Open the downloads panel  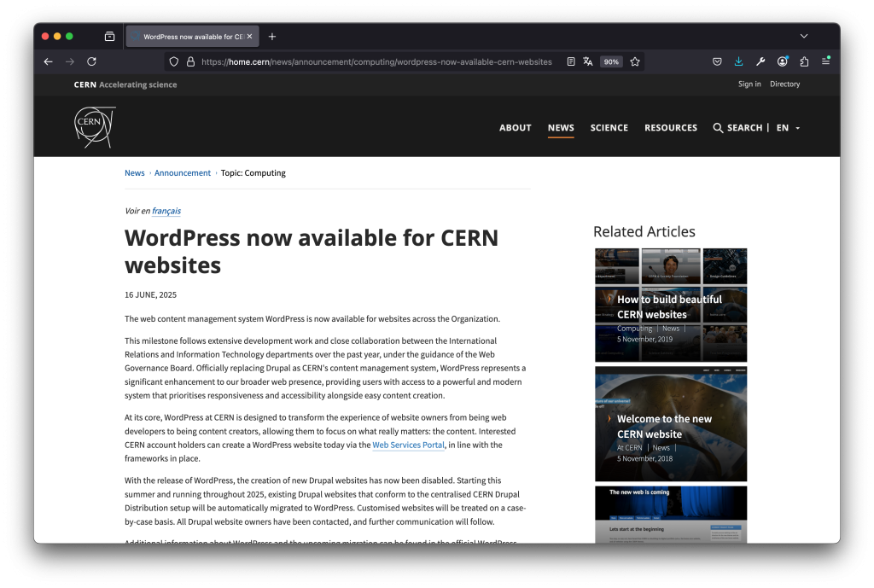coord(738,61)
